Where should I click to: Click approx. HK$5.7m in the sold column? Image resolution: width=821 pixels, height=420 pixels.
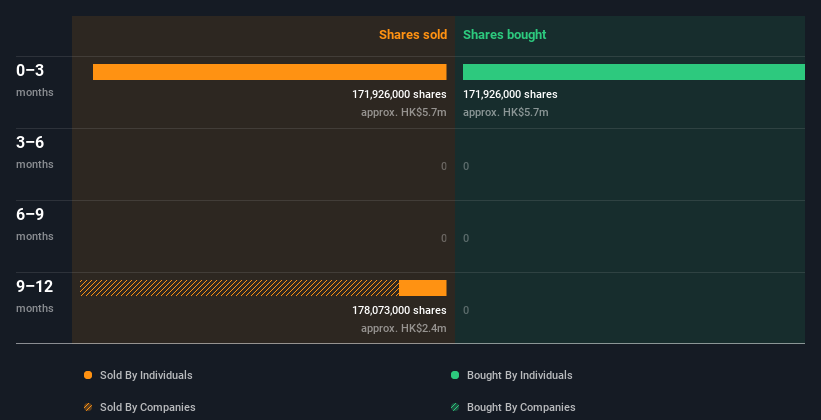coord(404,112)
